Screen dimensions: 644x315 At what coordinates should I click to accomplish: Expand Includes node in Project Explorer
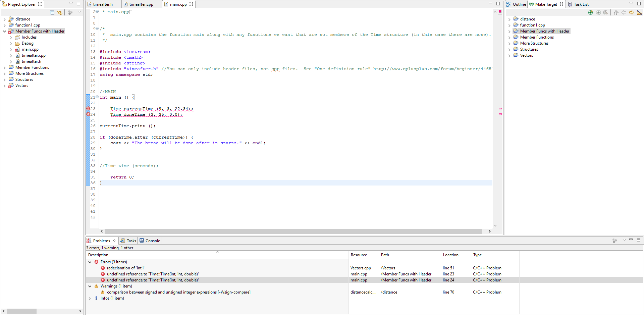pyautogui.click(x=11, y=38)
